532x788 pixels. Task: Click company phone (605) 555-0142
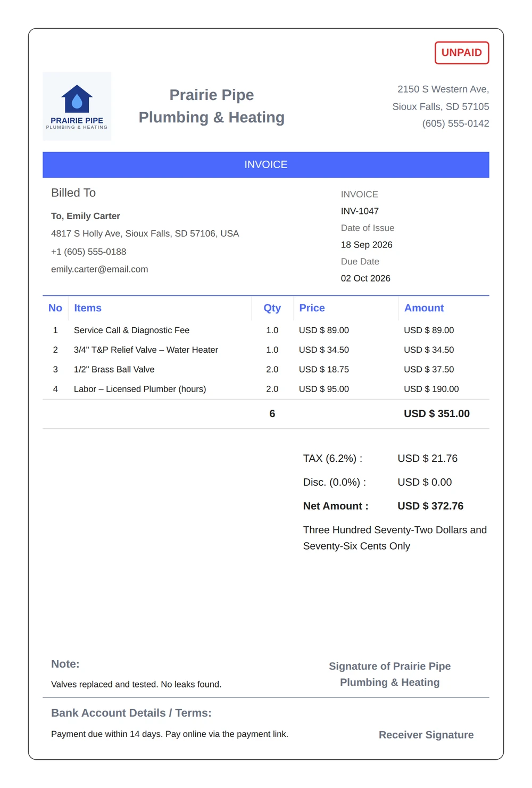pos(455,123)
